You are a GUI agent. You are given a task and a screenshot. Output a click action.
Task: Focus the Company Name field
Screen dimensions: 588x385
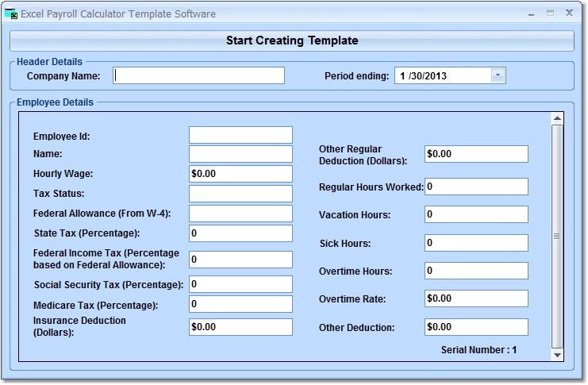pyautogui.click(x=198, y=75)
